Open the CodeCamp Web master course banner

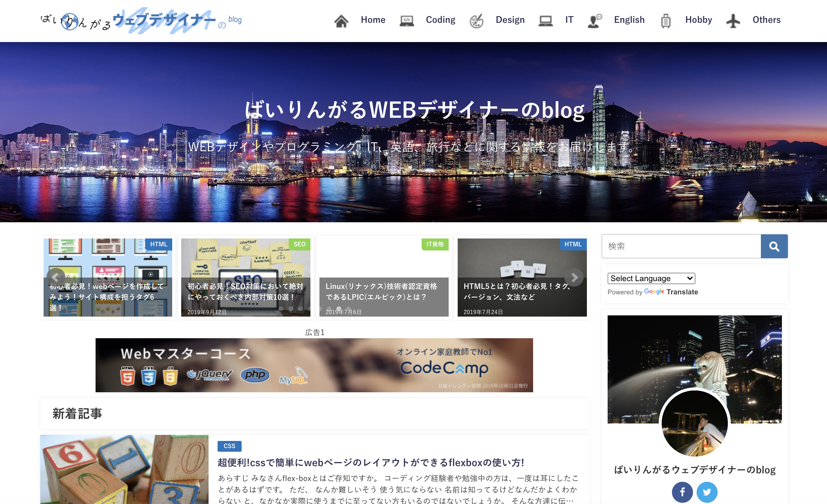click(x=314, y=365)
